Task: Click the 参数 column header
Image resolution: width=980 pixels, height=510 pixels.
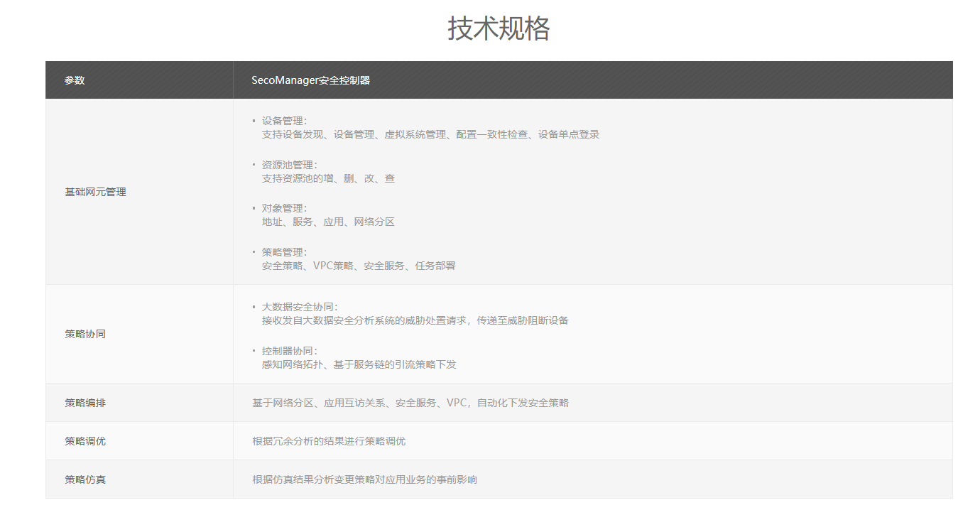Action: (x=75, y=80)
